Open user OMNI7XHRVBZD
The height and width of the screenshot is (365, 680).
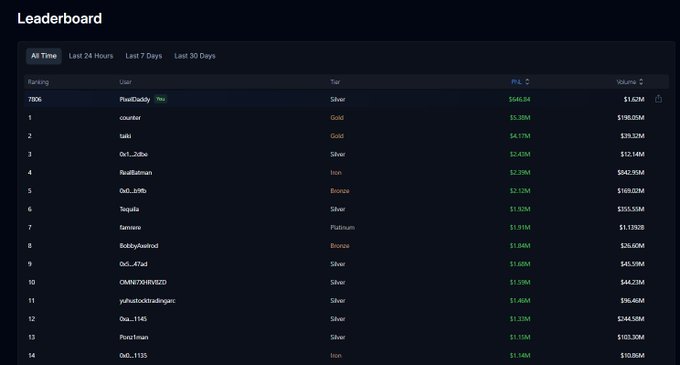[x=143, y=282]
